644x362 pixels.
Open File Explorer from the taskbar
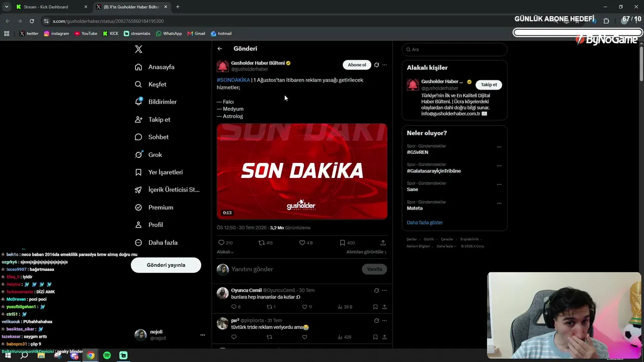(41, 355)
